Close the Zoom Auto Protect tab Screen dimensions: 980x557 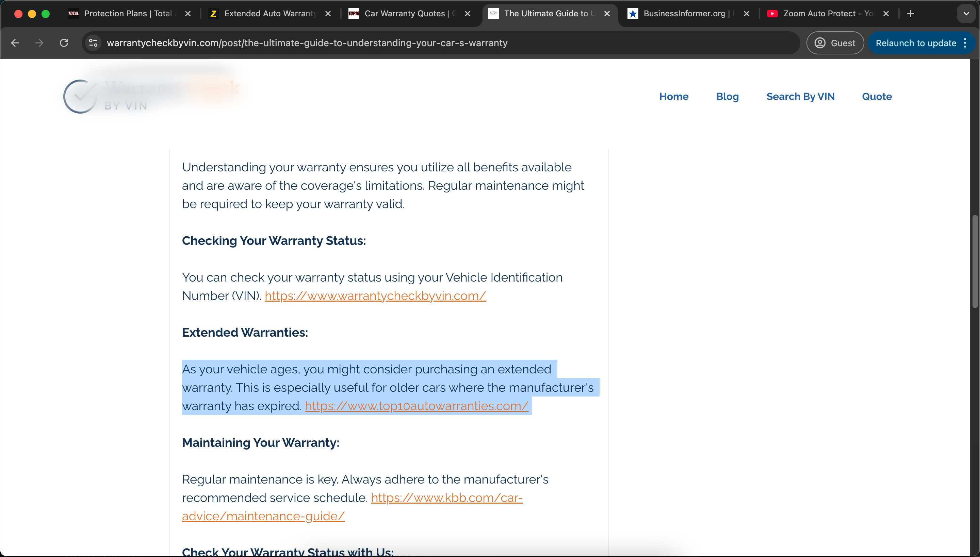click(x=886, y=14)
